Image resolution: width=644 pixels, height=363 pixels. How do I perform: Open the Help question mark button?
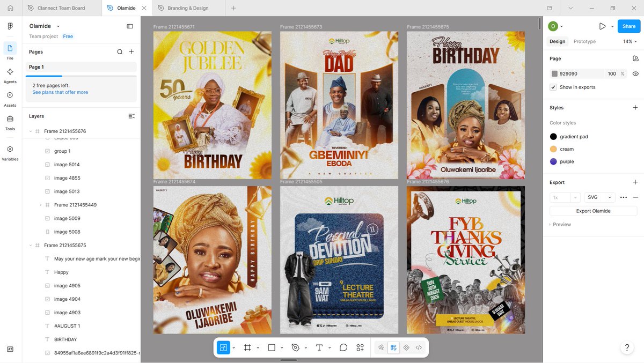pos(627,347)
